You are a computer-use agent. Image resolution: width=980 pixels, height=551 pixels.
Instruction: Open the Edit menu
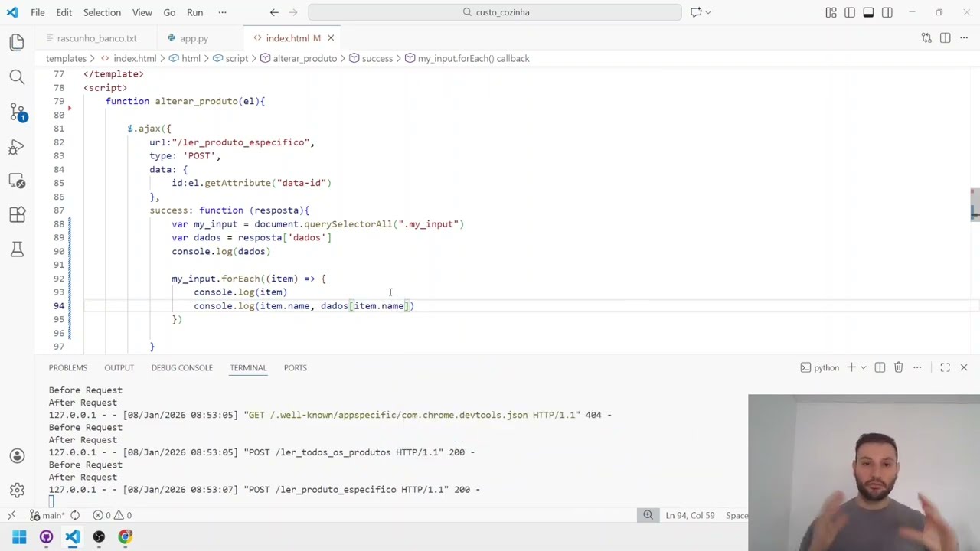click(x=64, y=12)
